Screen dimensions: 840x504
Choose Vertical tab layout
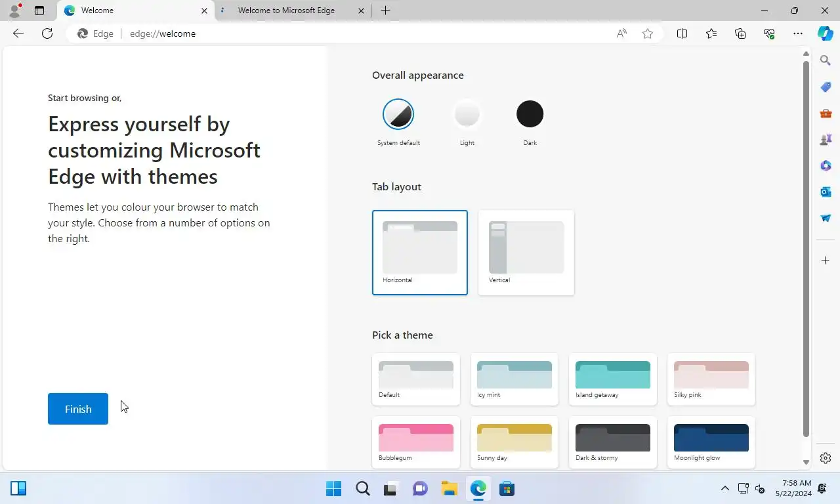pyautogui.click(x=526, y=253)
